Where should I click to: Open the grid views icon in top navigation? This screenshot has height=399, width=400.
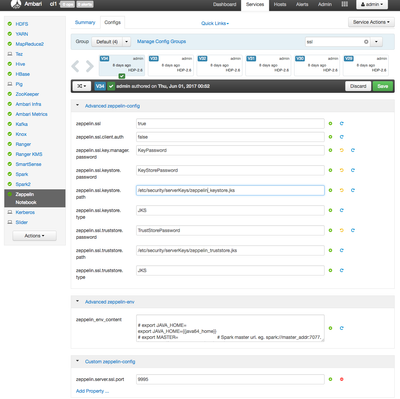pyautogui.click(x=345, y=4)
